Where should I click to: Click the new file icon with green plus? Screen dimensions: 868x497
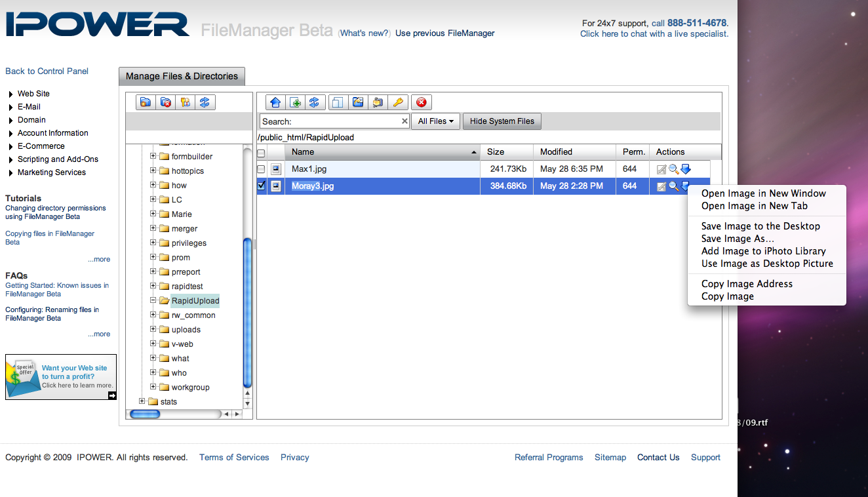[295, 102]
